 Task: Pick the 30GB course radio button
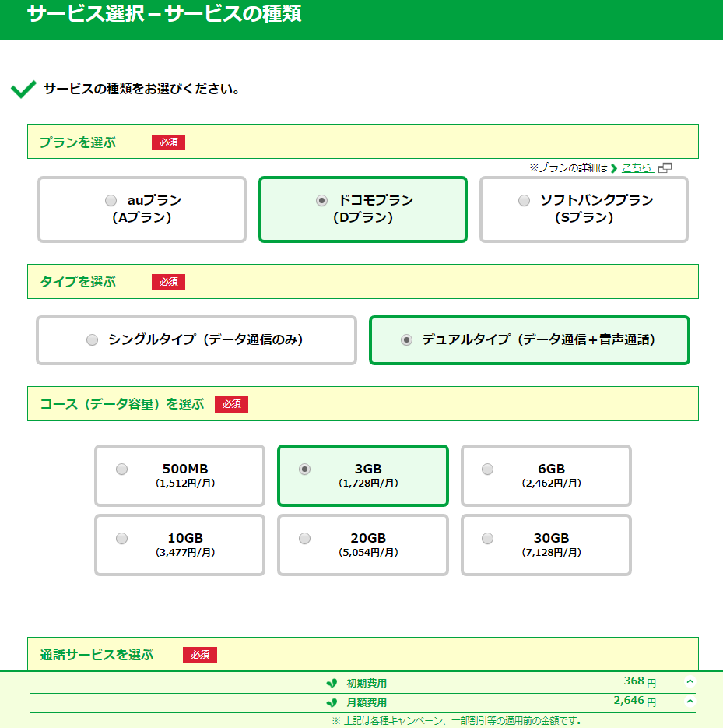(x=487, y=539)
